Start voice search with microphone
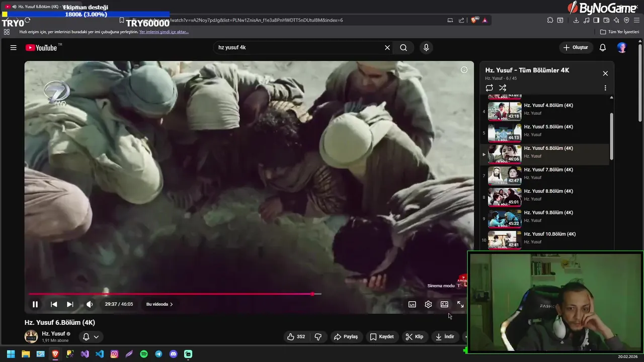The height and width of the screenshot is (362, 644). pos(426,47)
